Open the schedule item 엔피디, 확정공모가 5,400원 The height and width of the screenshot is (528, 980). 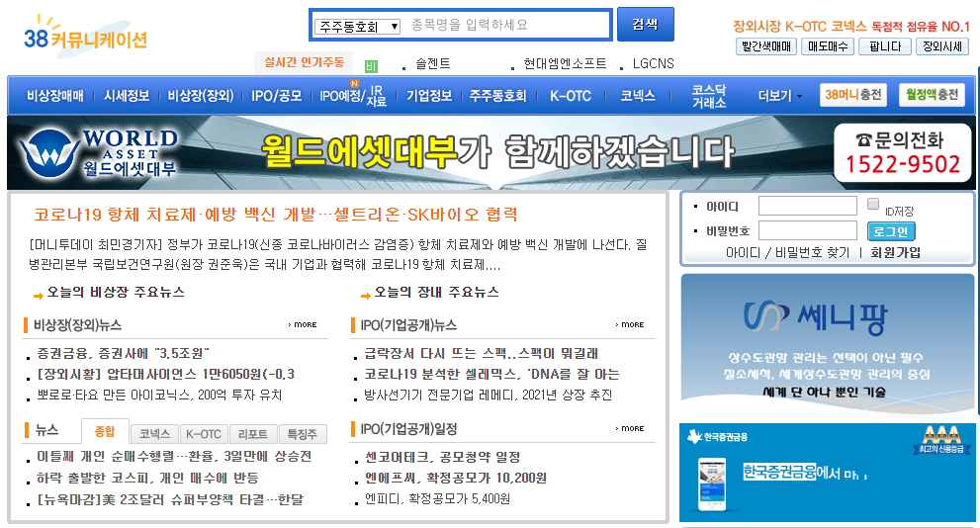coord(437,498)
